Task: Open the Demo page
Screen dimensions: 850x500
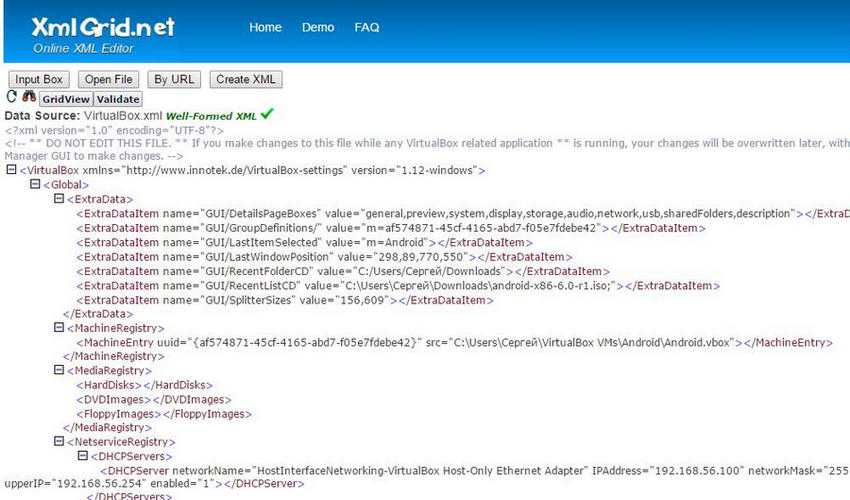Action: 318,27
